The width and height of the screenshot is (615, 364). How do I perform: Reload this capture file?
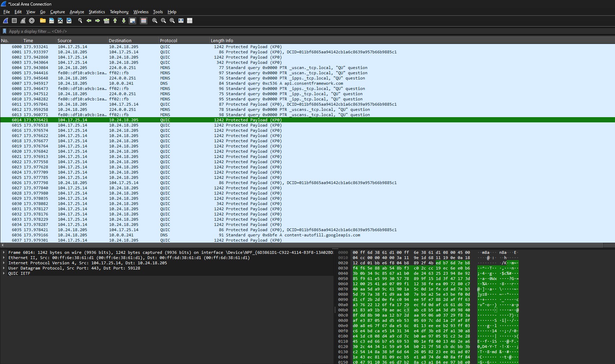69,21
